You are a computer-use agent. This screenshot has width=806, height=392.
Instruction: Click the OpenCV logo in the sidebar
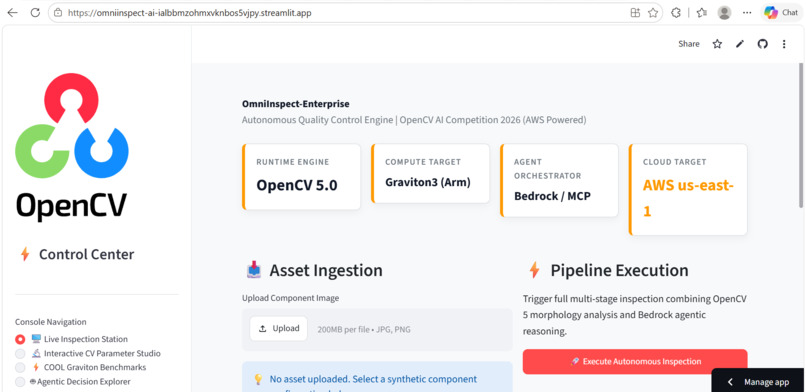point(71,147)
